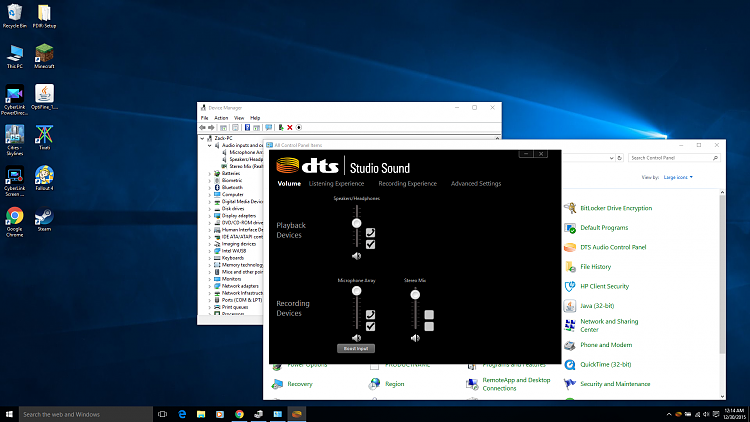Open Steam desktop shortcut
Image resolution: width=750 pixels, height=422 pixels.
pos(44,219)
